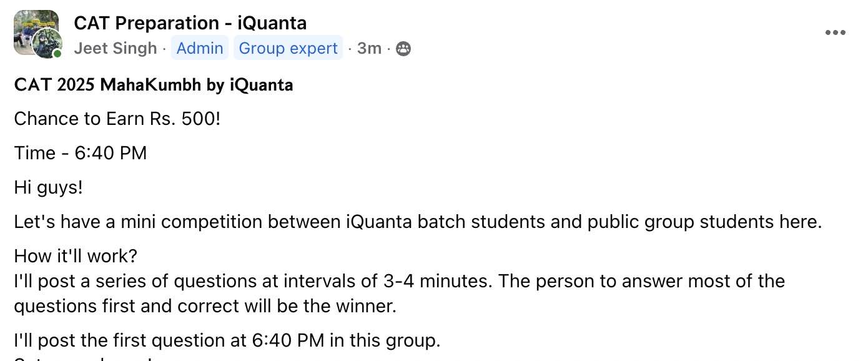Click the green online status dot

point(57,54)
